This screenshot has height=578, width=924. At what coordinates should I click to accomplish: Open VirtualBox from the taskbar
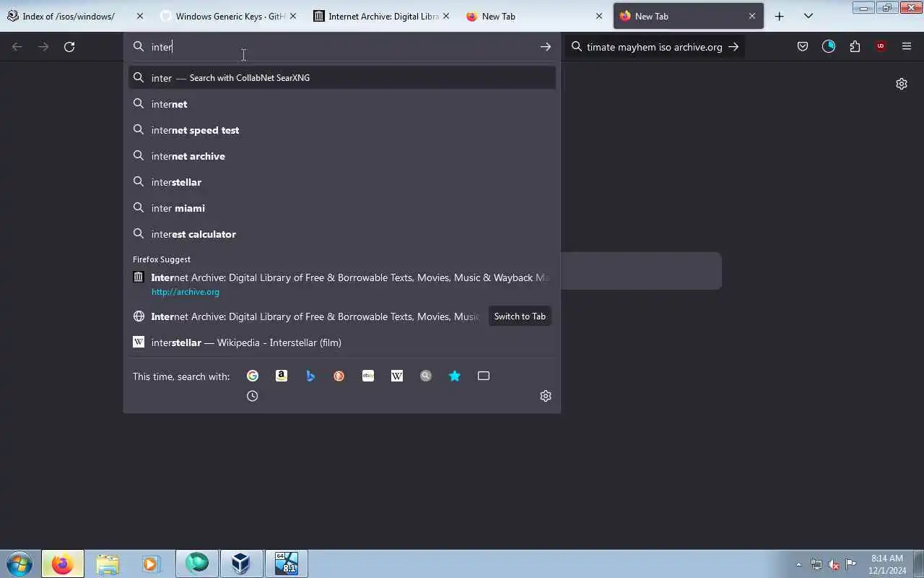coord(241,564)
